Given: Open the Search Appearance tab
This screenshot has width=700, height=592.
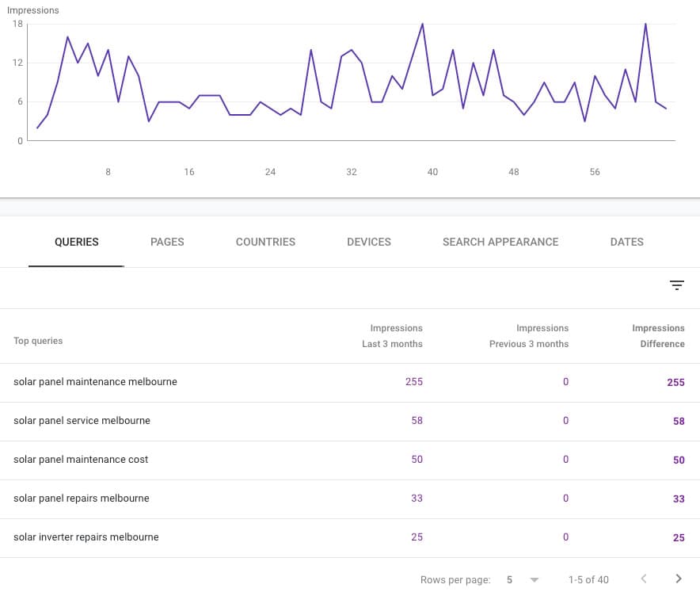Looking at the screenshot, I should [x=500, y=243].
